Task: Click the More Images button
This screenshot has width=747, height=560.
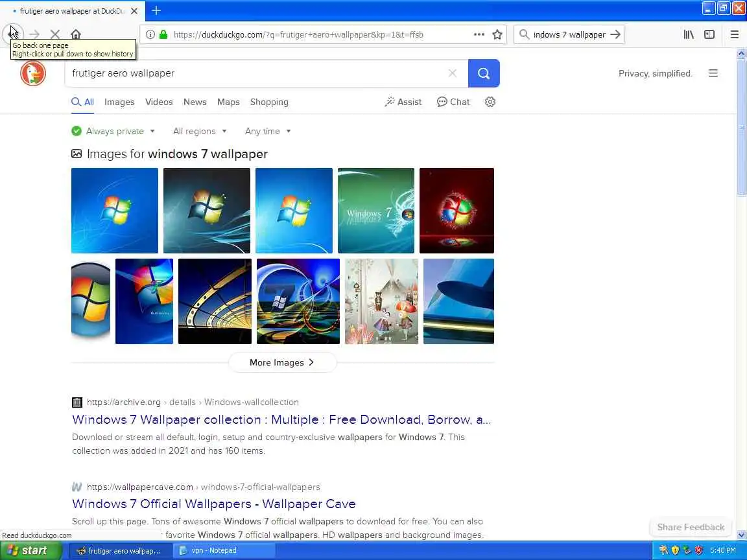Action: coord(282,362)
